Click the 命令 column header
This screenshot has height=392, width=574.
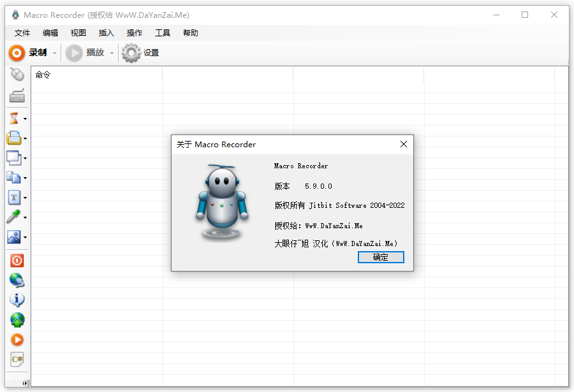pyautogui.click(x=97, y=75)
